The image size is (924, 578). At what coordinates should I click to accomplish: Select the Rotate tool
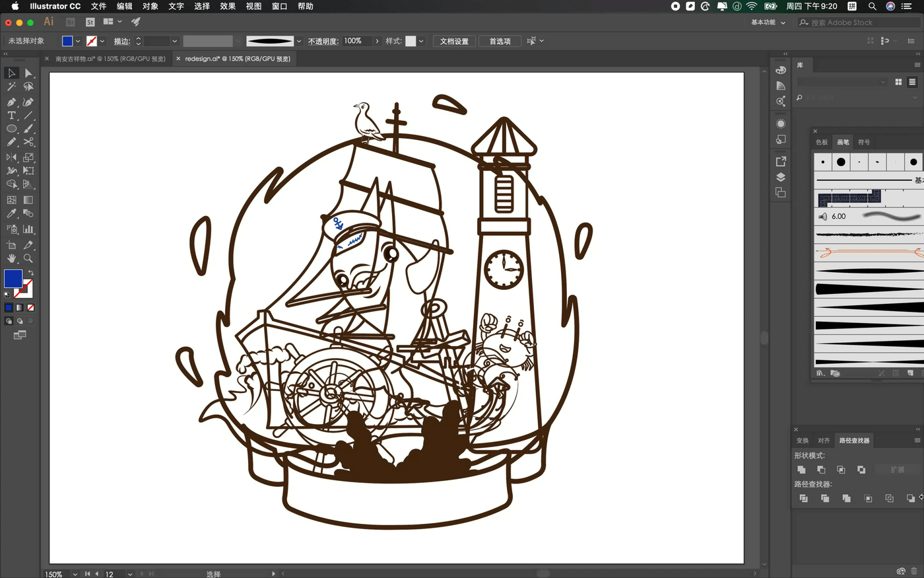point(11,157)
